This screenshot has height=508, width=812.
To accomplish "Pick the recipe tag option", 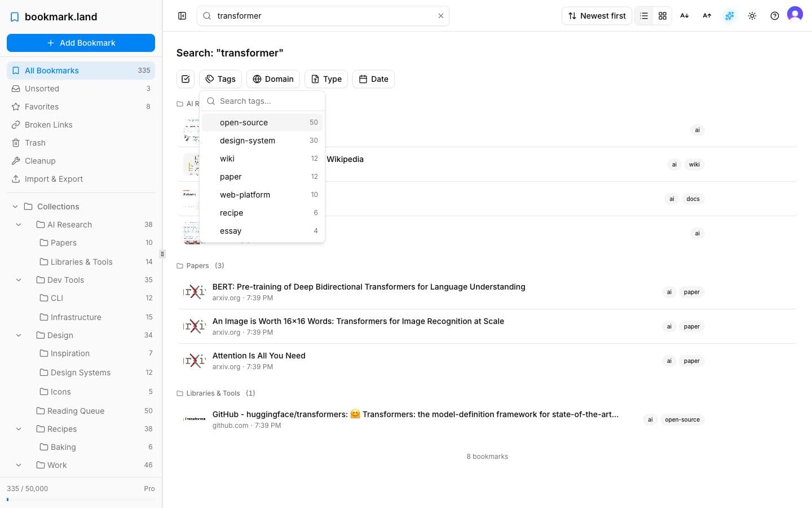I will coord(262,213).
